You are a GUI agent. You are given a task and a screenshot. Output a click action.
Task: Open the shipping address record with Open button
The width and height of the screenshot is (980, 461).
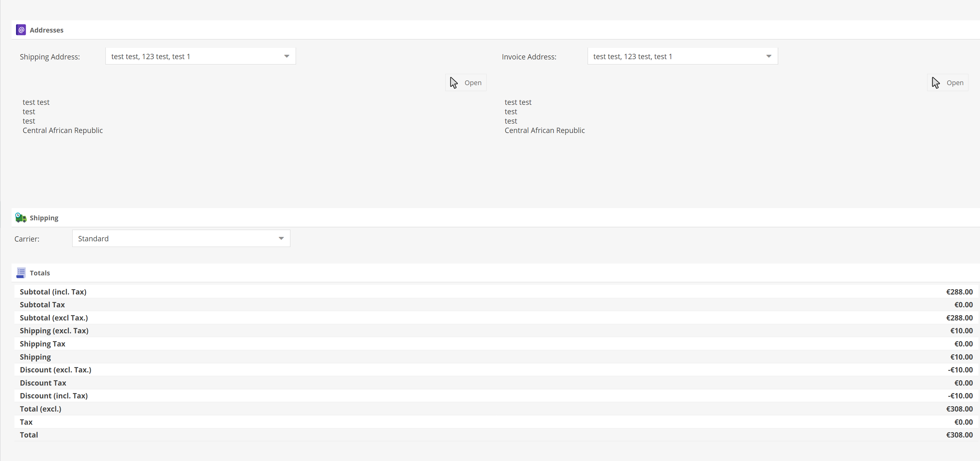point(466,83)
